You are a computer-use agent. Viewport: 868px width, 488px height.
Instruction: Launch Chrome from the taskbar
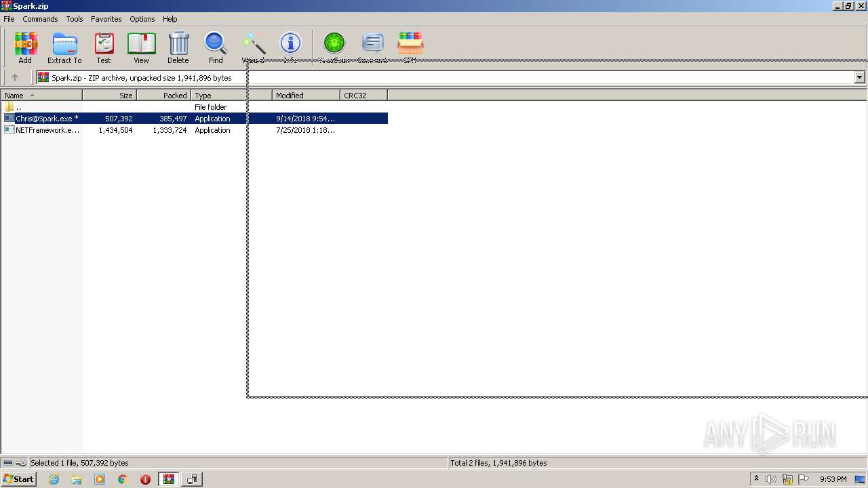point(122,479)
